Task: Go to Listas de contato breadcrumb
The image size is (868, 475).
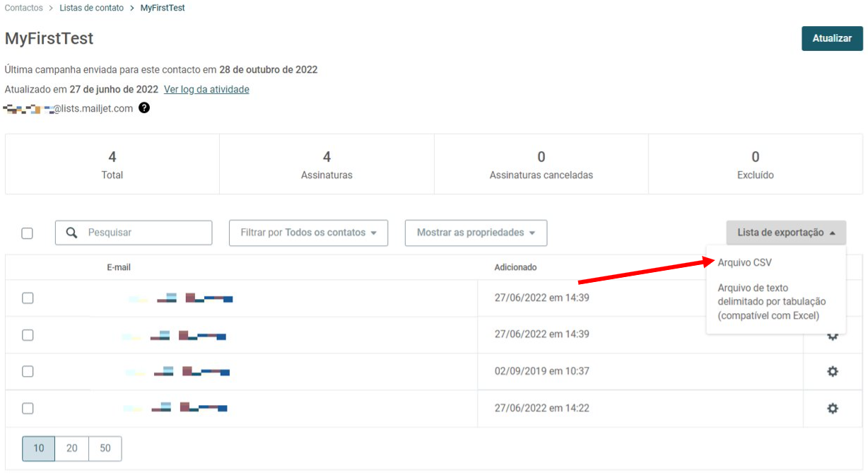Action: click(x=92, y=8)
